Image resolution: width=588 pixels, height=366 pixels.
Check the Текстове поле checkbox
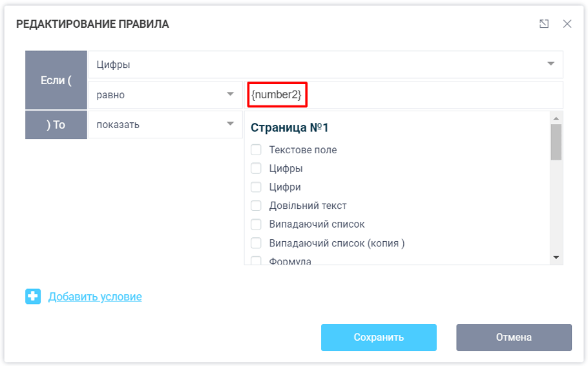[x=256, y=150]
